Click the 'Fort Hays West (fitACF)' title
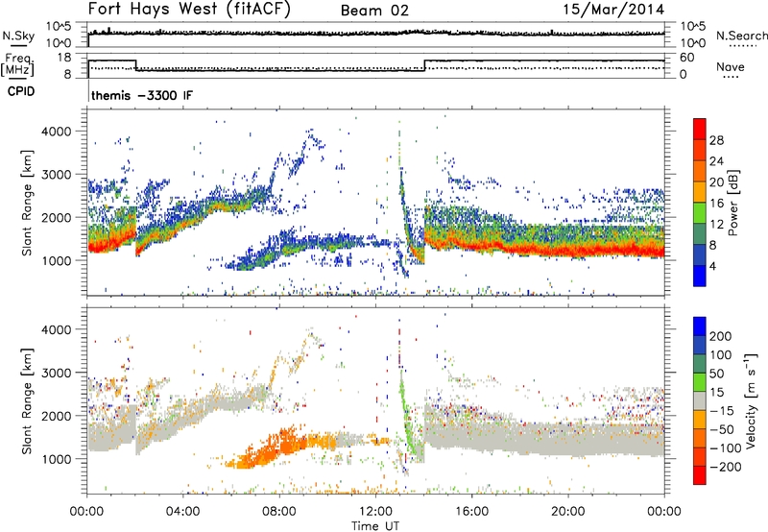 point(189,10)
